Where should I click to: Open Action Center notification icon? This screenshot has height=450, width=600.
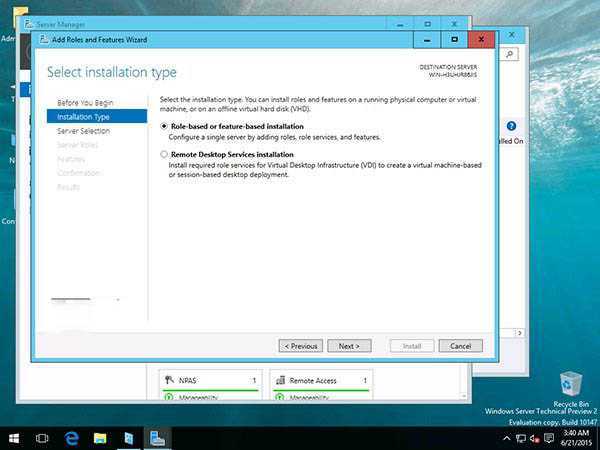(549, 439)
